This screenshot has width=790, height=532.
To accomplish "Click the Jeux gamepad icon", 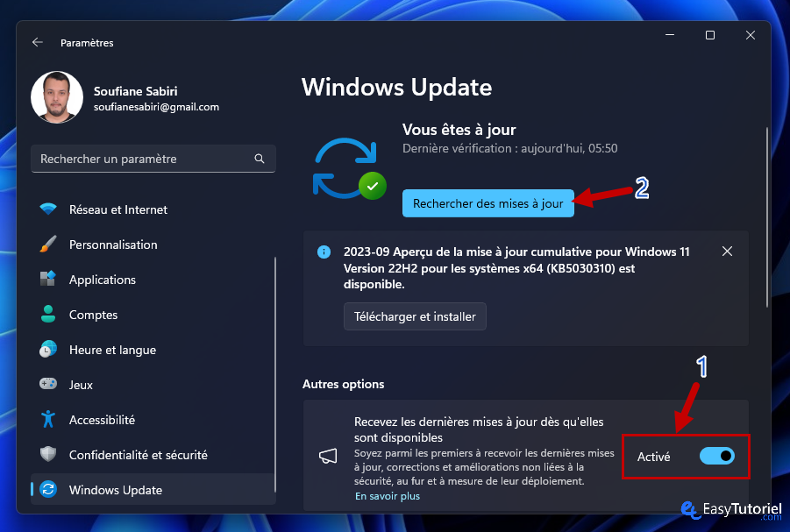I will (48, 384).
